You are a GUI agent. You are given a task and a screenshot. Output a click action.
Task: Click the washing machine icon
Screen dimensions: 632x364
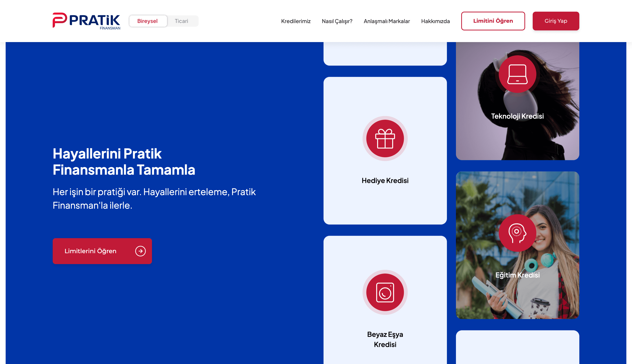point(385,292)
